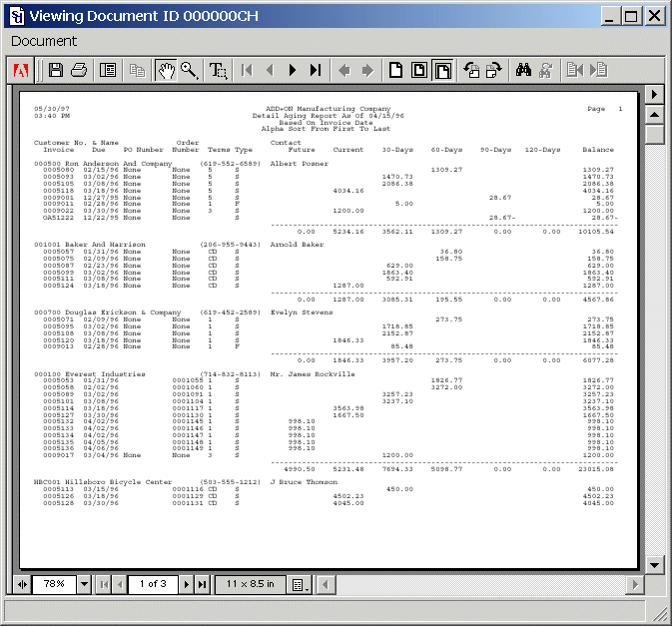The image size is (672, 626).
Task: Select the Hand tool
Action: [165, 70]
